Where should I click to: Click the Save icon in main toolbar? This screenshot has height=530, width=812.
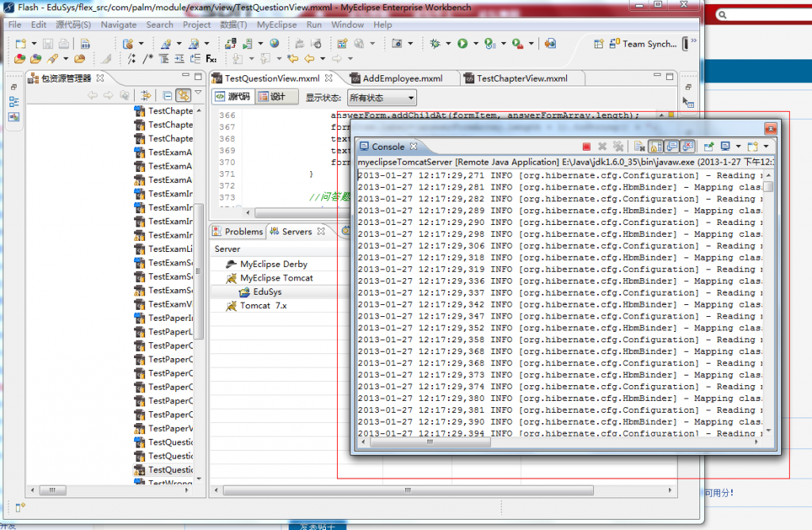tap(48, 44)
